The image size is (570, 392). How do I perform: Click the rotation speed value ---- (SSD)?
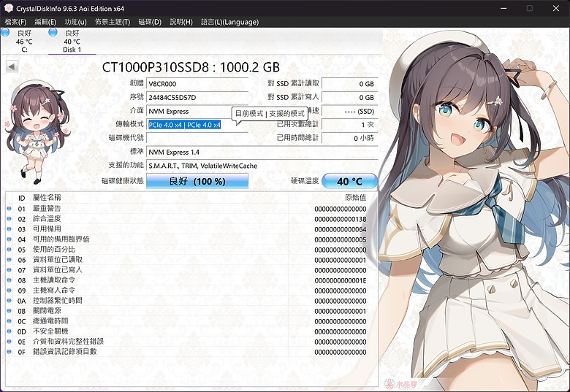click(350, 111)
